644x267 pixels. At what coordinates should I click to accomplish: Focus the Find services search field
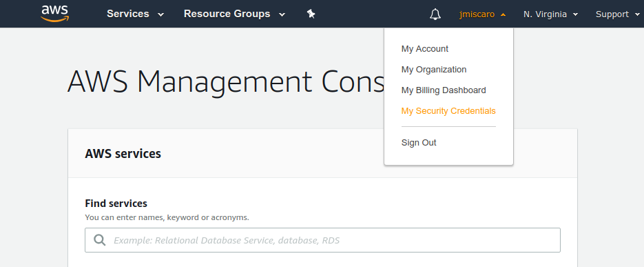point(322,240)
